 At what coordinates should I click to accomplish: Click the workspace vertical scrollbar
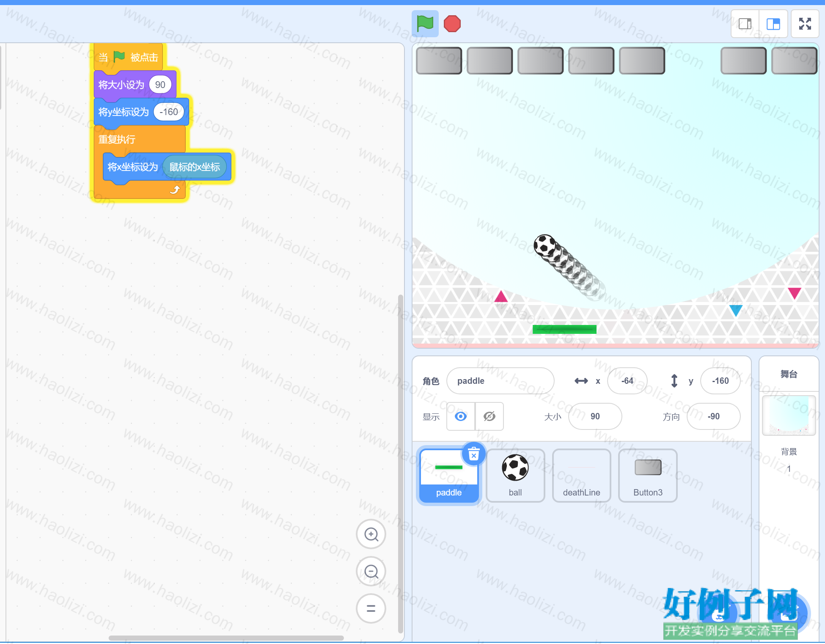(400, 464)
